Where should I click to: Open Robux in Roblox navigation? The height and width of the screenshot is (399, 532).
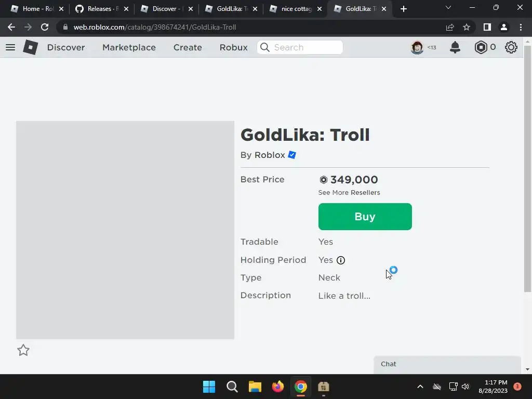pos(233,47)
